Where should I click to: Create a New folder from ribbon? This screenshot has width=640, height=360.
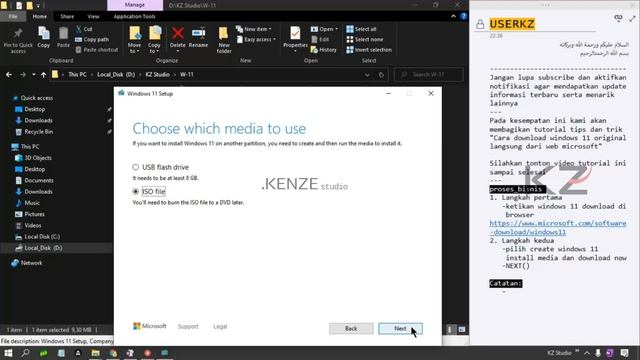(224, 40)
